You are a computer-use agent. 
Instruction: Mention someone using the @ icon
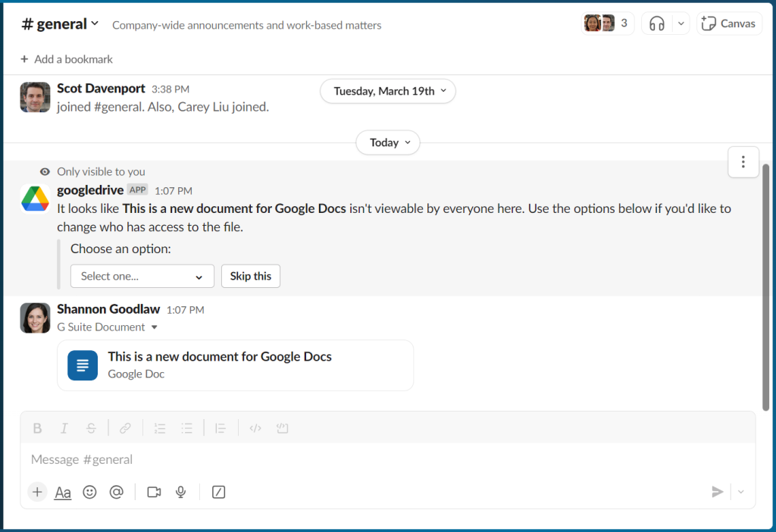pos(117,492)
